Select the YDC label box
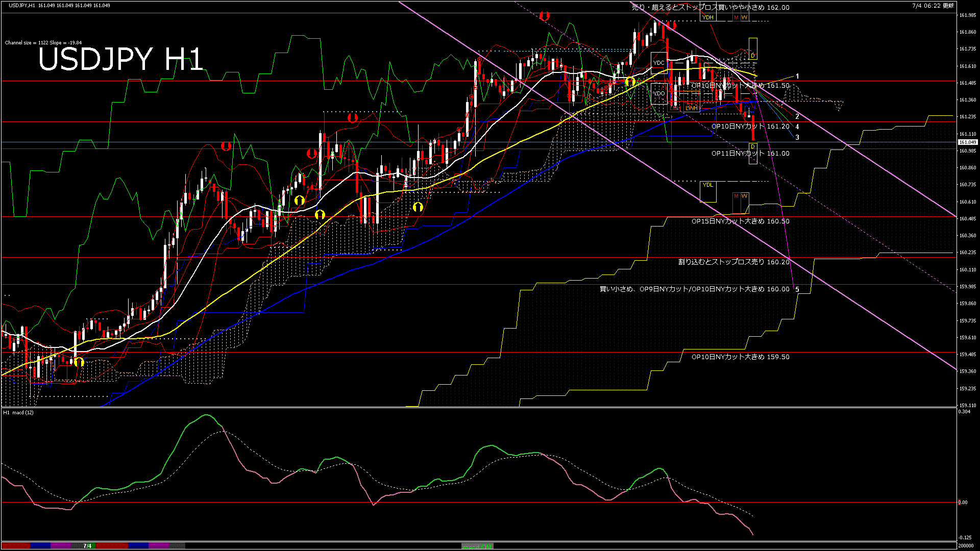Viewport: 980px width, 551px height. (x=659, y=63)
